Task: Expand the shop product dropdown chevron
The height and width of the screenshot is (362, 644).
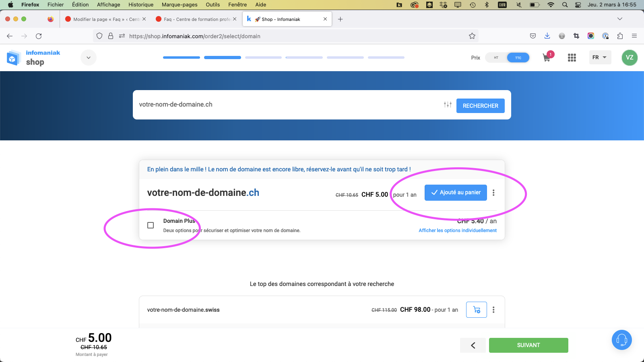Action: [89, 58]
